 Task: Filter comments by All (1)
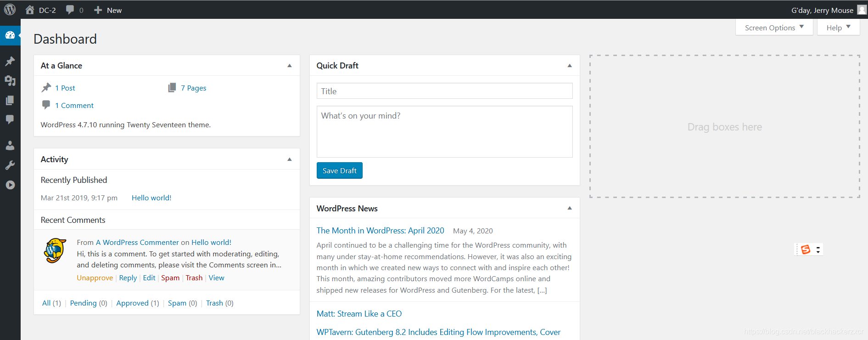pyautogui.click(x=51, y=303)
